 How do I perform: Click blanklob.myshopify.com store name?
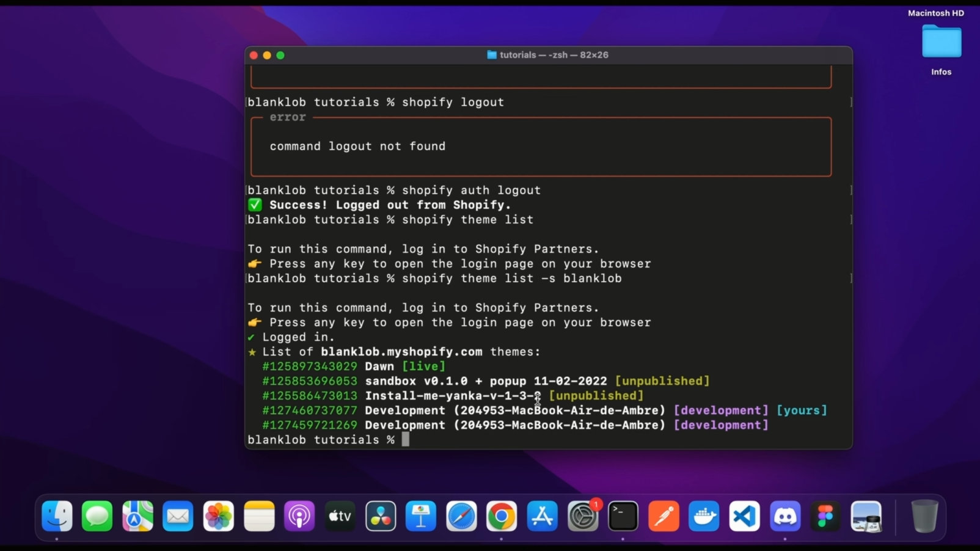(x=401, y=352)
